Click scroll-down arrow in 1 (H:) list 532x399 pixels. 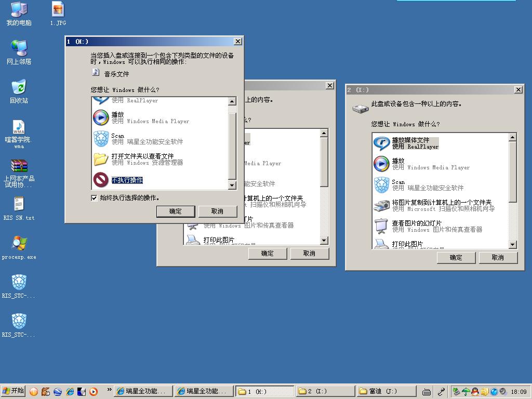point(232,185)
